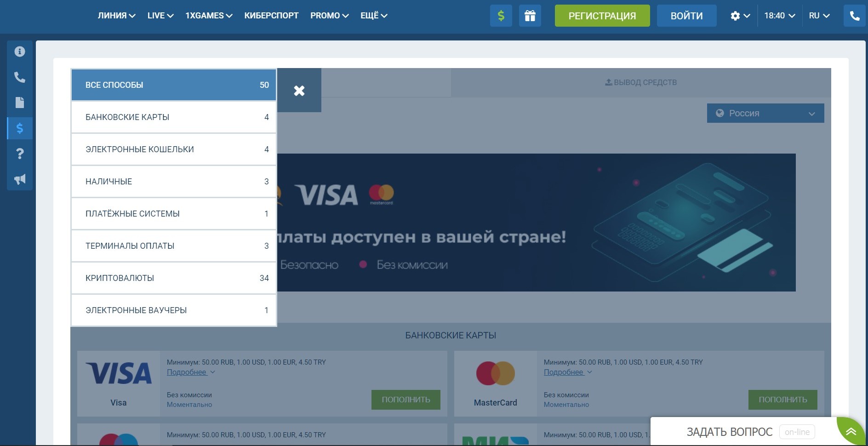The height and width of the screenshot is (446, 868).
Task: Select НАЛИЧНЫЕ category
Action: [174, 182]
